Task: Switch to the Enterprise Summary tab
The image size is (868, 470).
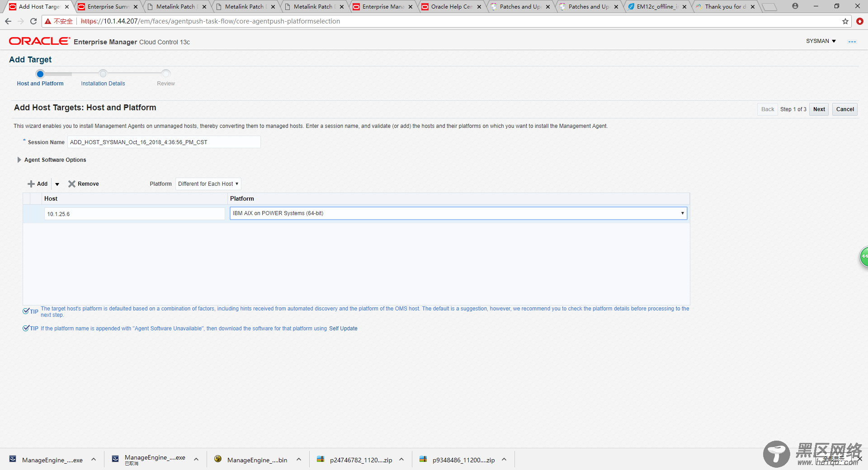Action: click(108, 7)
